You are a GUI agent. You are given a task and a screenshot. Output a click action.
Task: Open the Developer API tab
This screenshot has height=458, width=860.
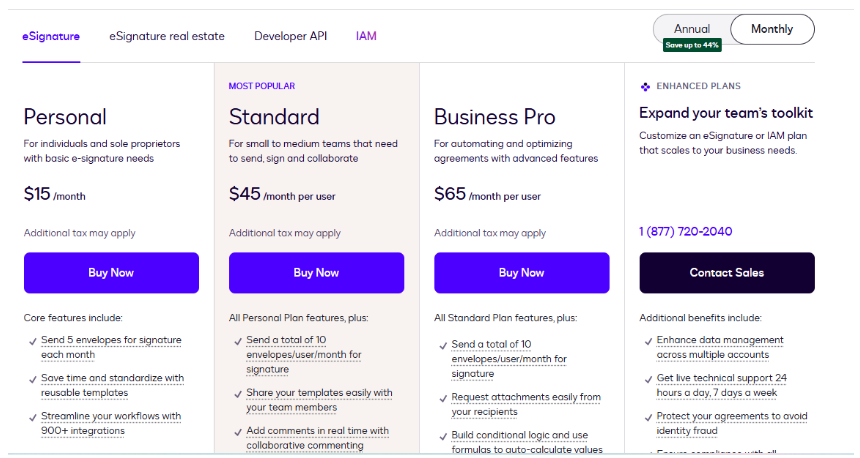pos(290,36)
